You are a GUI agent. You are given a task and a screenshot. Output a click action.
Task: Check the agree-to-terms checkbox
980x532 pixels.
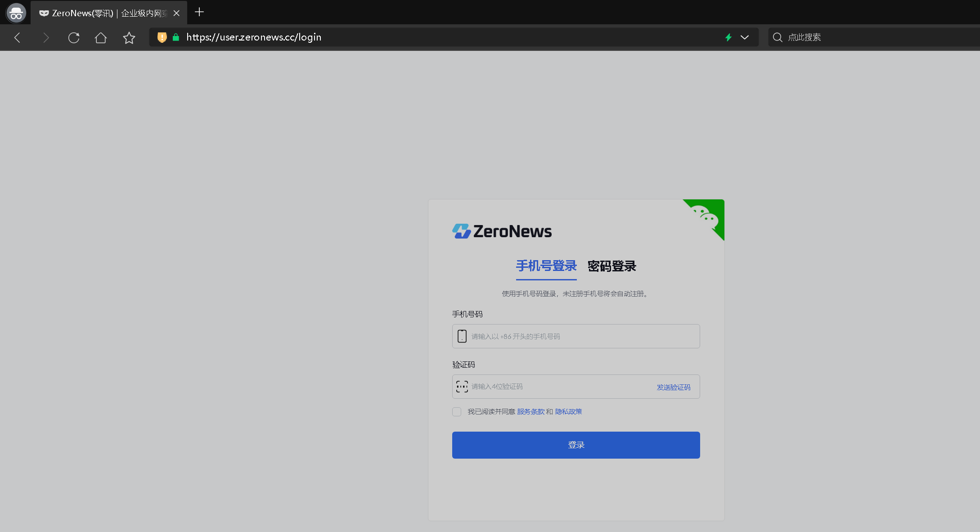coord(457,412)
